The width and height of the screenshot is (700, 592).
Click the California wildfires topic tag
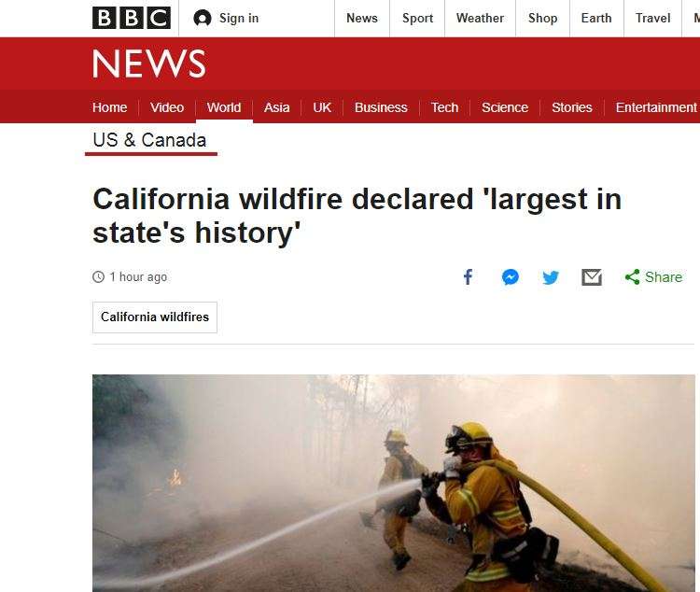[x=154, y=317]
